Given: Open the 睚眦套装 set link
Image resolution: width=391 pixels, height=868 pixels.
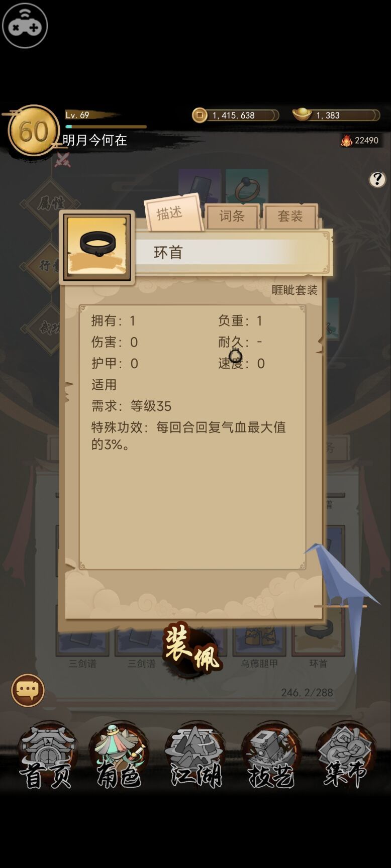Looking at the screenshot, I should tap(295, 290).
